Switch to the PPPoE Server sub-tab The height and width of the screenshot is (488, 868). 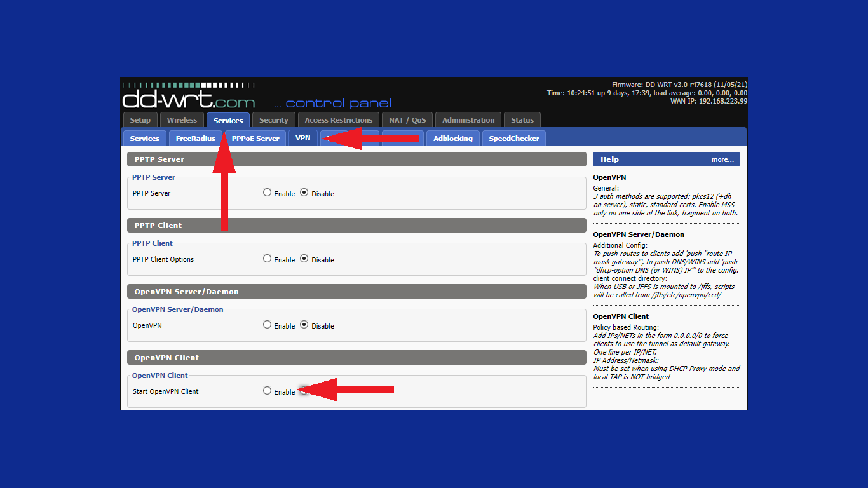tap(255, 138)
